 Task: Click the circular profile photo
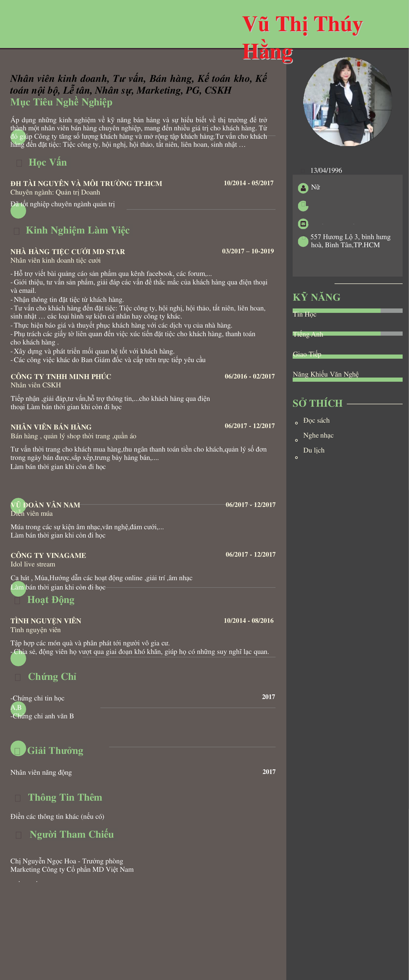pos(347,102)
